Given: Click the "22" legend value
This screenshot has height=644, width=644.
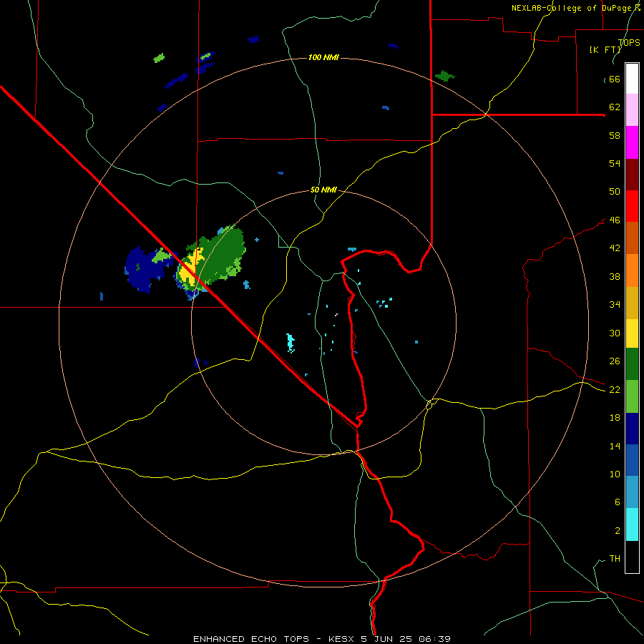Looking at the screenshot, I should pos(615,389).
